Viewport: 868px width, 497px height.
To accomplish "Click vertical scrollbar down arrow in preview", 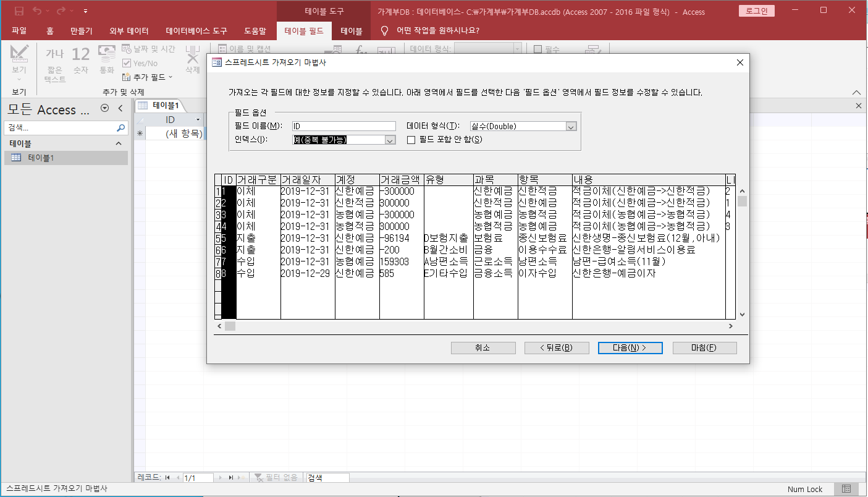I will click(742, 314).
